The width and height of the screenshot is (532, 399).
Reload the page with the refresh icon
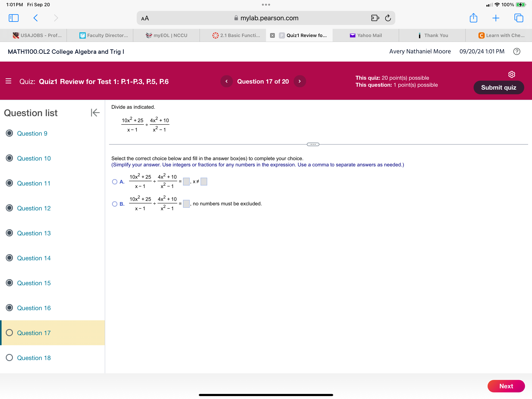pos(388,18)
